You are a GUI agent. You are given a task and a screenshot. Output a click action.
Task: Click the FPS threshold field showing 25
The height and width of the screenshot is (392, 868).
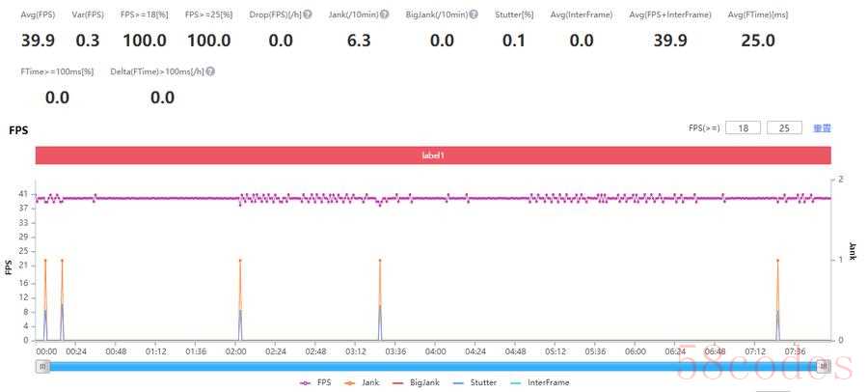coord(784,128)
